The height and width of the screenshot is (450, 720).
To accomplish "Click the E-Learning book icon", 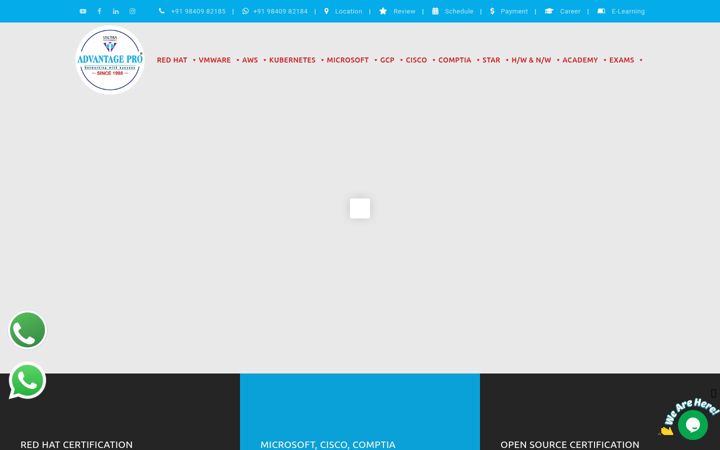I will click(601, 11).
